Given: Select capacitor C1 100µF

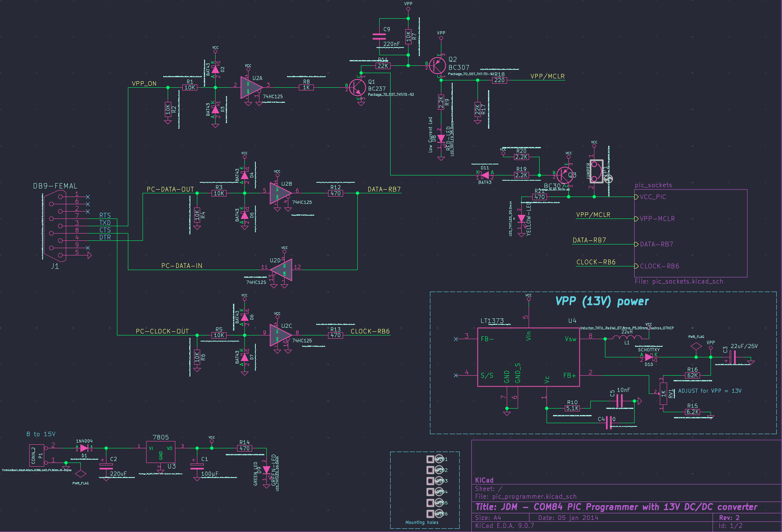Looking at the screenshot, I should (197, 466).
